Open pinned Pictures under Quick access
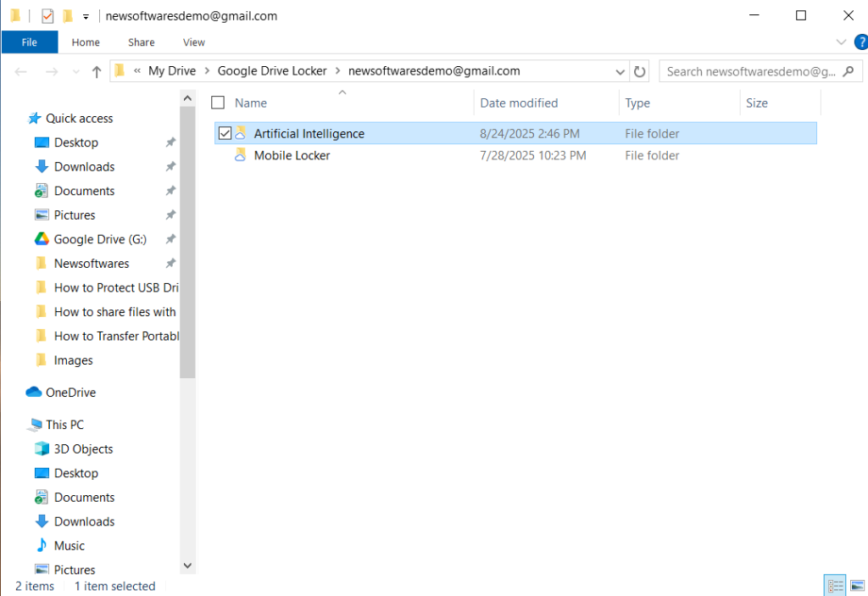 75,214
